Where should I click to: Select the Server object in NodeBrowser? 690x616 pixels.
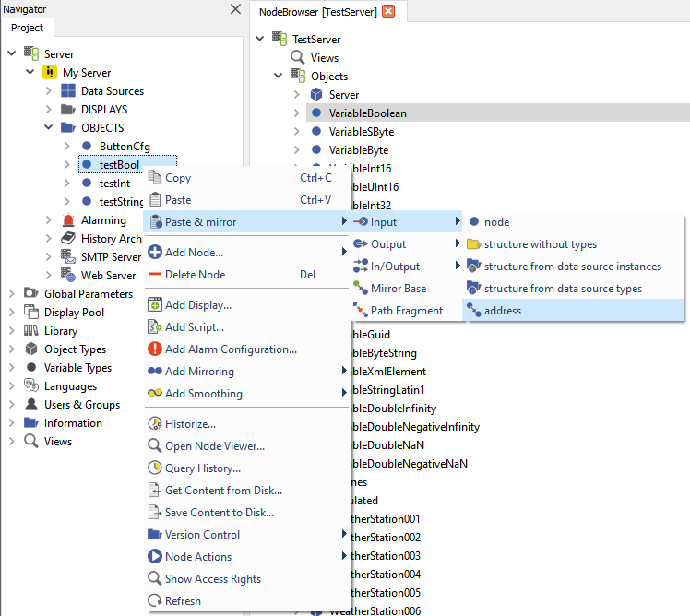pos(344,95)
